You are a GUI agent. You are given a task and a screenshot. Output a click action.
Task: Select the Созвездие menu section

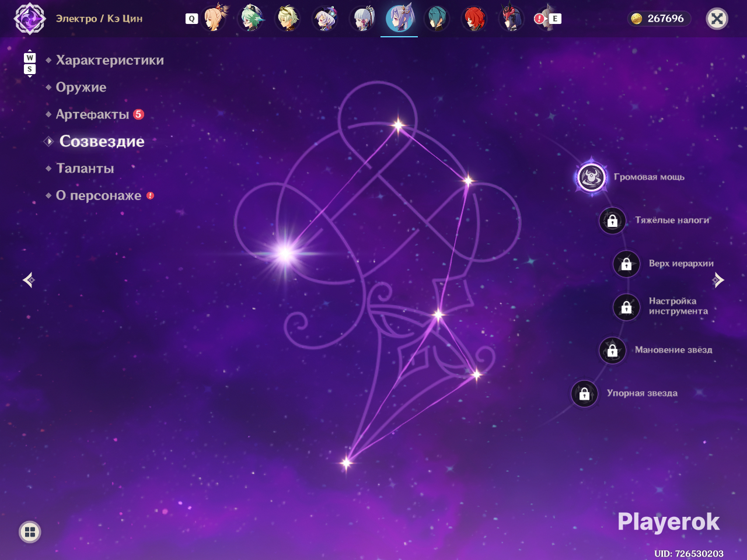(x=102, y=141)
